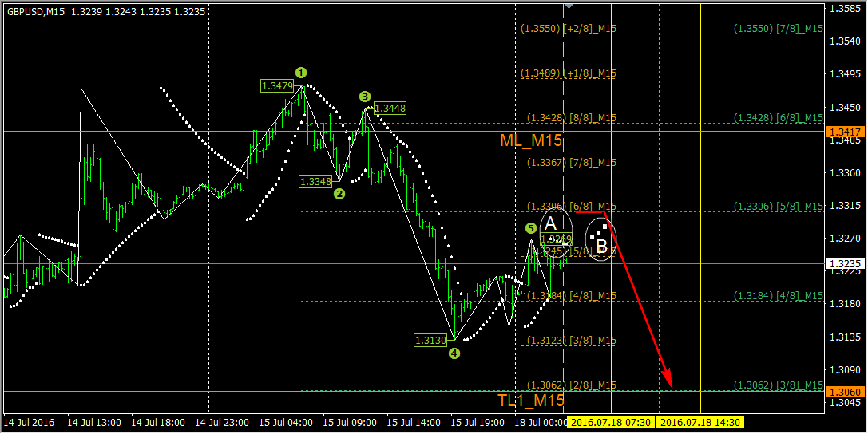Viewport: 868px width, 434px height.
Task: Click the (1.3489) [+1/8]_M15 level label
Action: (569, 73)
